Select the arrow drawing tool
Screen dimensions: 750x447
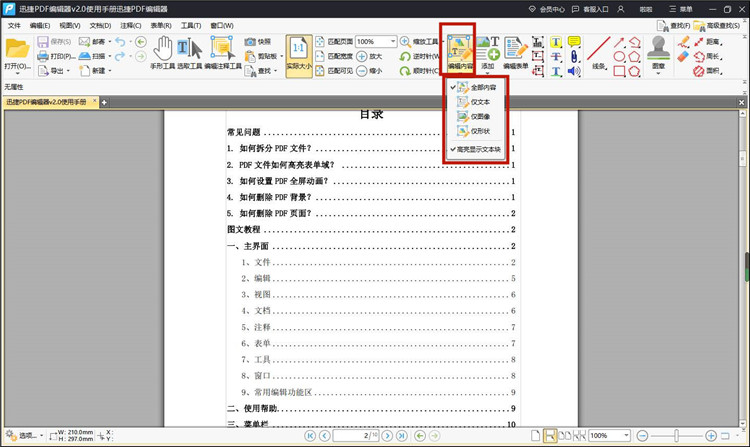click(x=619, y=42)
